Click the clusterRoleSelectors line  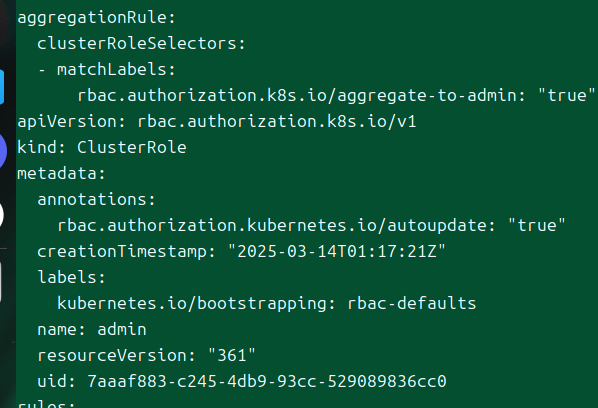(x=141, y=43)
